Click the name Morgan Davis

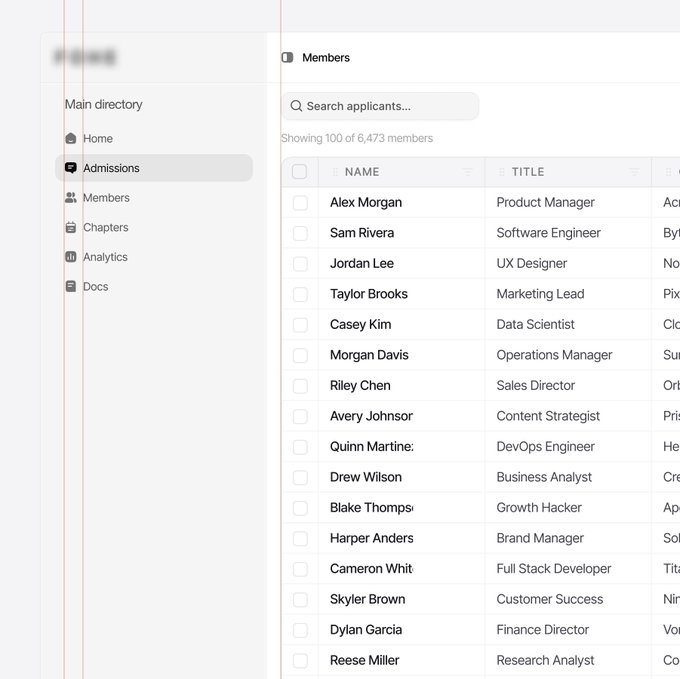coord(369,355)
